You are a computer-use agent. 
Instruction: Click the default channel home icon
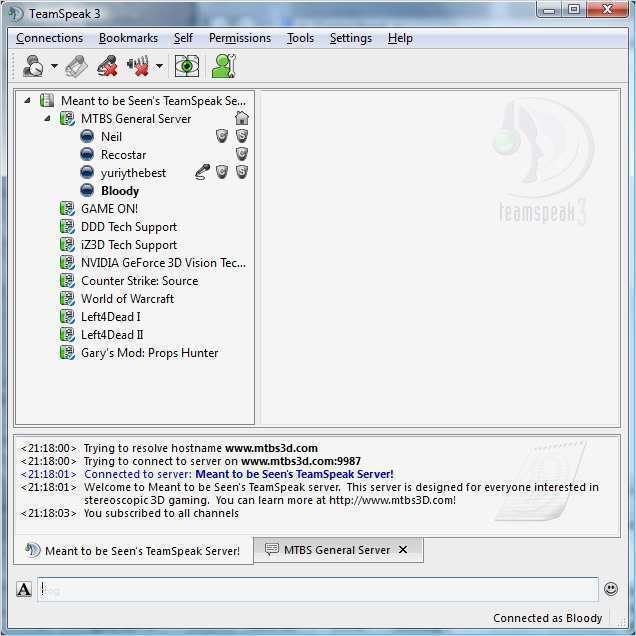point(242,118)
